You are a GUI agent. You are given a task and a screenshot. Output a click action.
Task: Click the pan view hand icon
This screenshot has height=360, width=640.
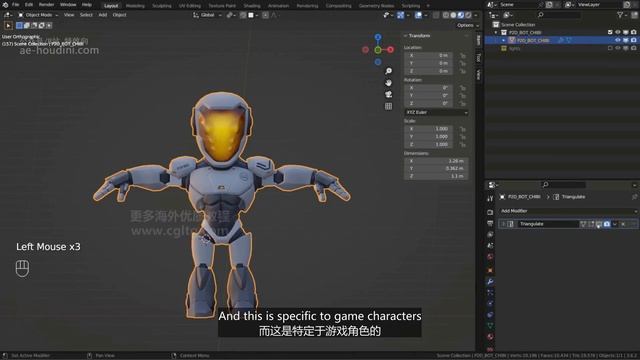388,83
